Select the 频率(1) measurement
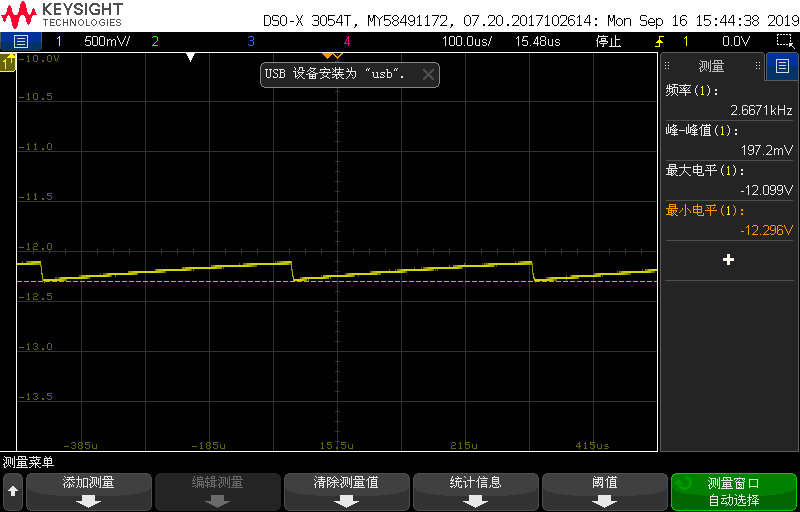Screen dimensions: 800x512 (729, 100)
